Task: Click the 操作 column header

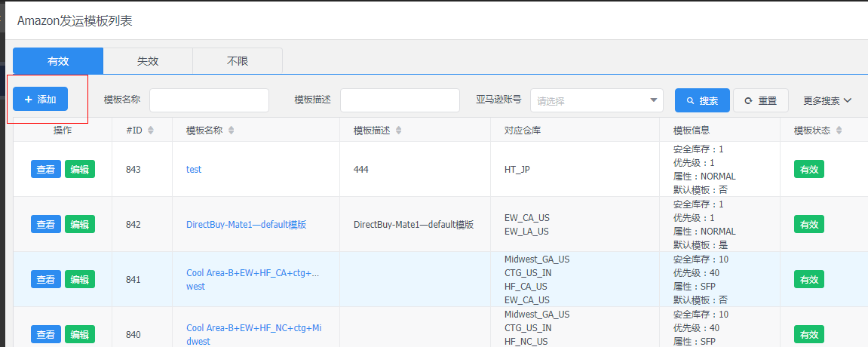Action: pos(63,130)
